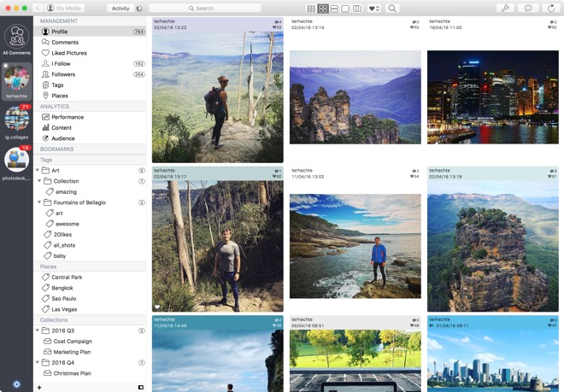
Task: Open the Christmas Plan collection
Action: [x=90, y=373]
